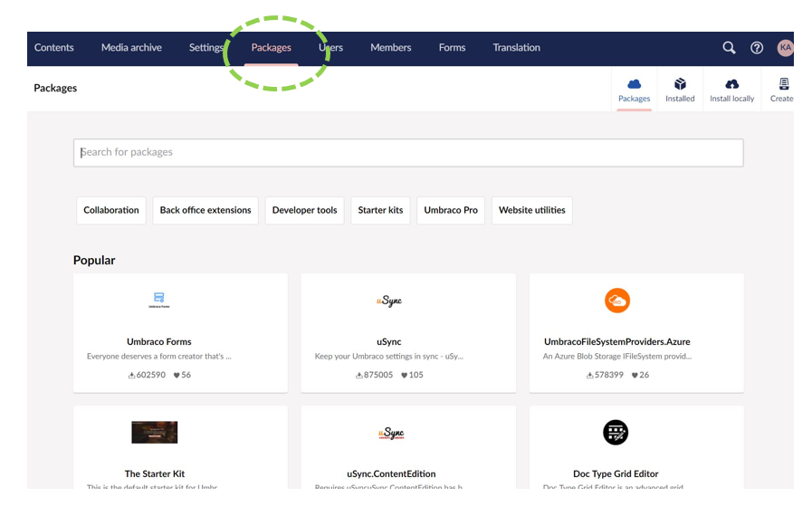Click the 56 likes heart count
This screenshot has width=812, height=516.
pos(182,375)
